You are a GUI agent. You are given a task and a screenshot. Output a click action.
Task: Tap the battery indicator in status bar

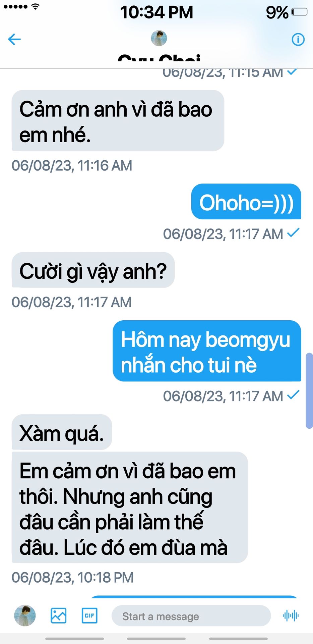tap(299, 12)
